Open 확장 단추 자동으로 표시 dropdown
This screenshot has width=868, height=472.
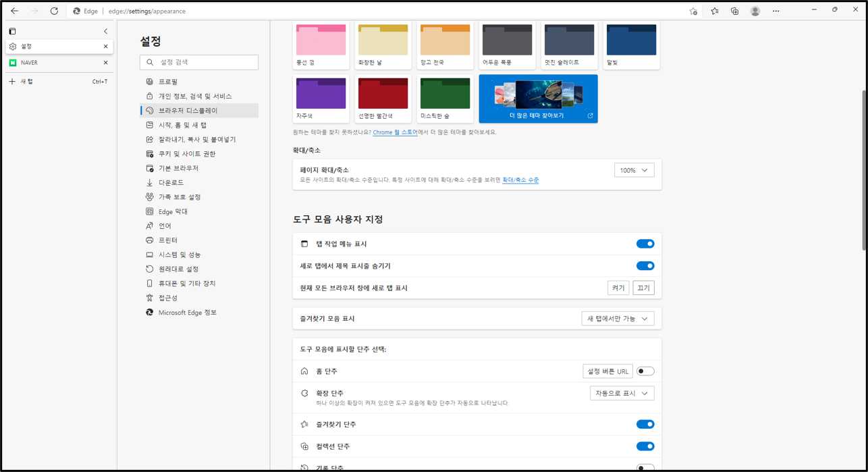622,393
